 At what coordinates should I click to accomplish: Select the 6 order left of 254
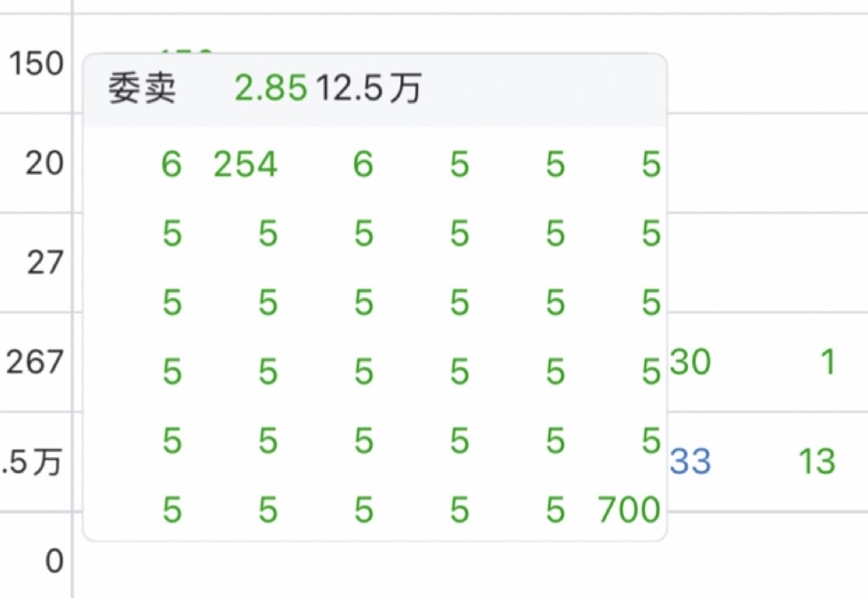point(171,165)
